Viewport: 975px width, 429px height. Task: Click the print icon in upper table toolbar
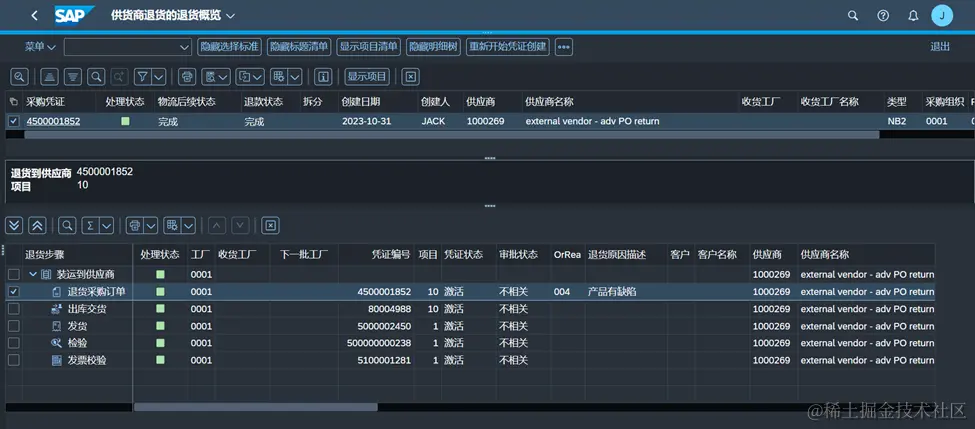[187, 76]
